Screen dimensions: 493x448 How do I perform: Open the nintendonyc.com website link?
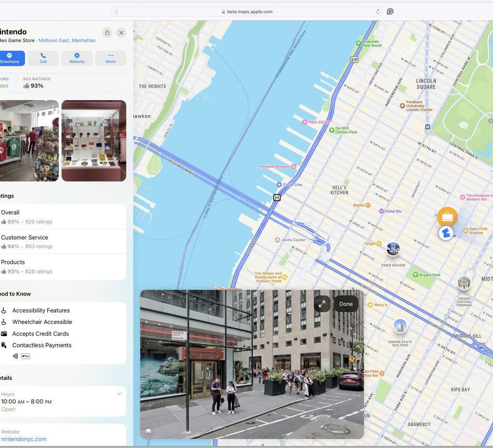pos(24,439)
